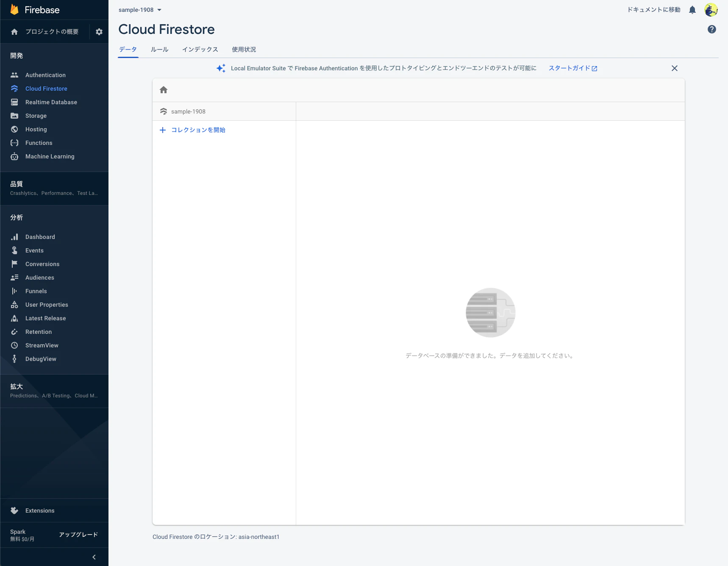Click the StreamView clock icon
This screenshot has height=566, width=728.
coord(14,345)
